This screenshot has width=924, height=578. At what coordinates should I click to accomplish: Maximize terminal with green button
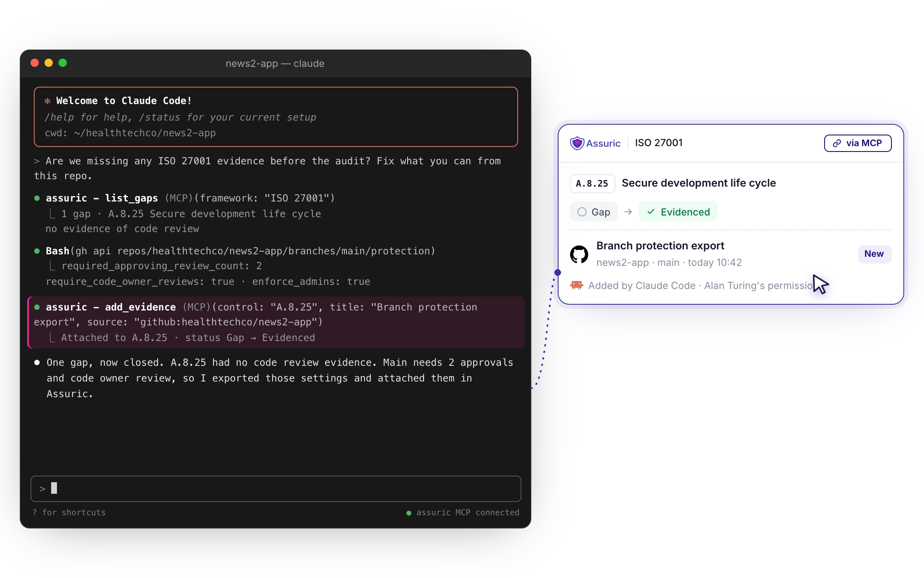coord(63,63)
